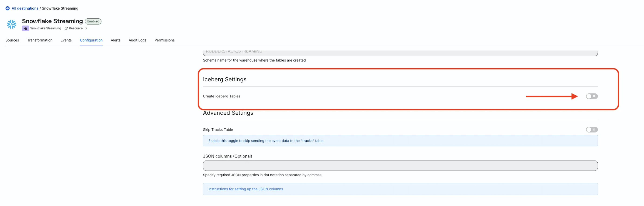Click the Enabled status badge

pyautogui.click(x=93, y=21)
